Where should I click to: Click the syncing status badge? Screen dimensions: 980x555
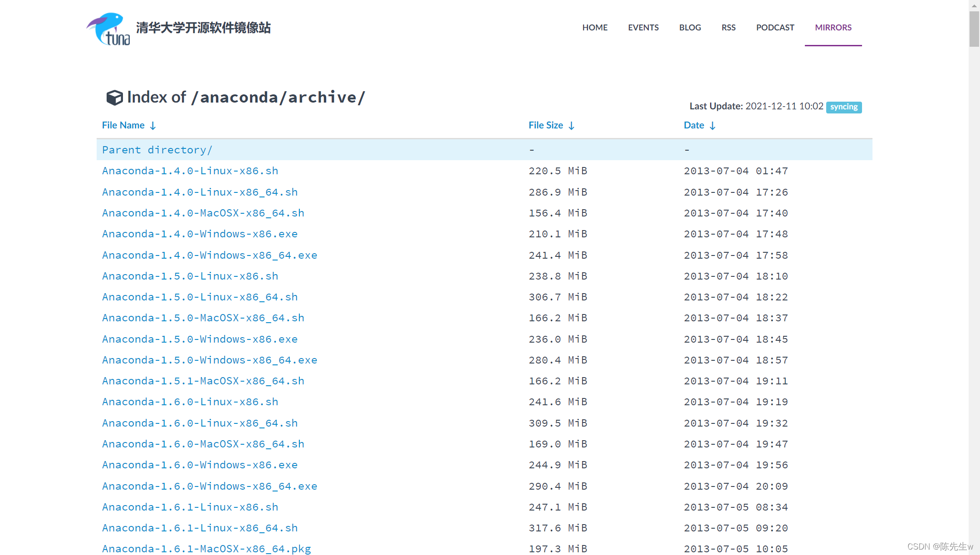coord(843,107)
